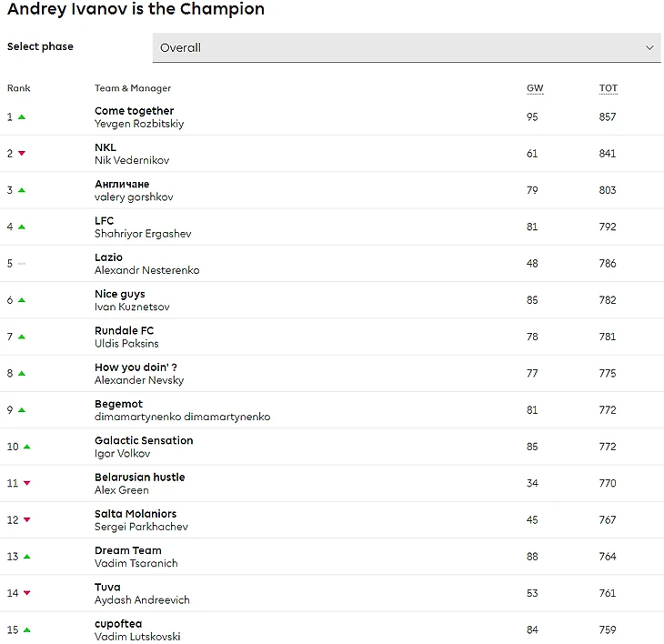Click the chevron arrow in phase selector

[x=649, y=47]
